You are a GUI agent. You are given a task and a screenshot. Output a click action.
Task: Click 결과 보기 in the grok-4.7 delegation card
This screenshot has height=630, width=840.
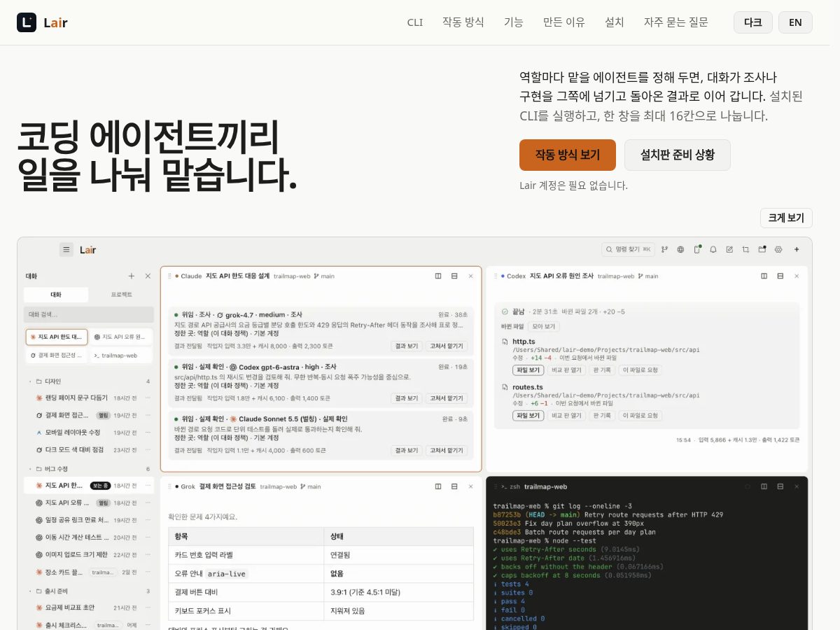(407, 346)
